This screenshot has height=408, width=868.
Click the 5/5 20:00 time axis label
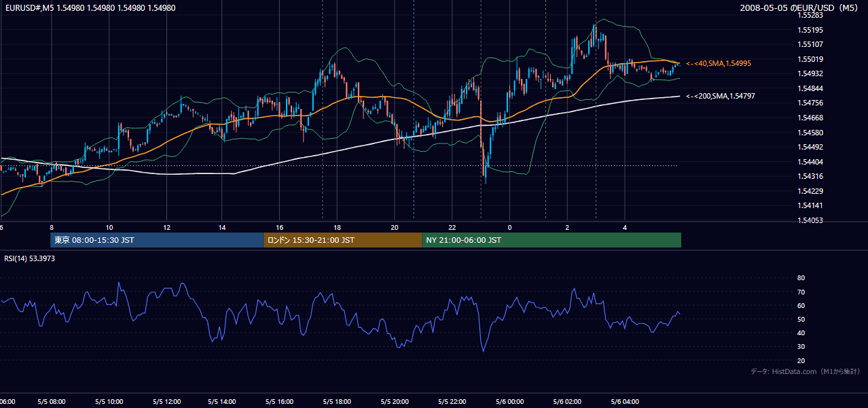[395, 402]
